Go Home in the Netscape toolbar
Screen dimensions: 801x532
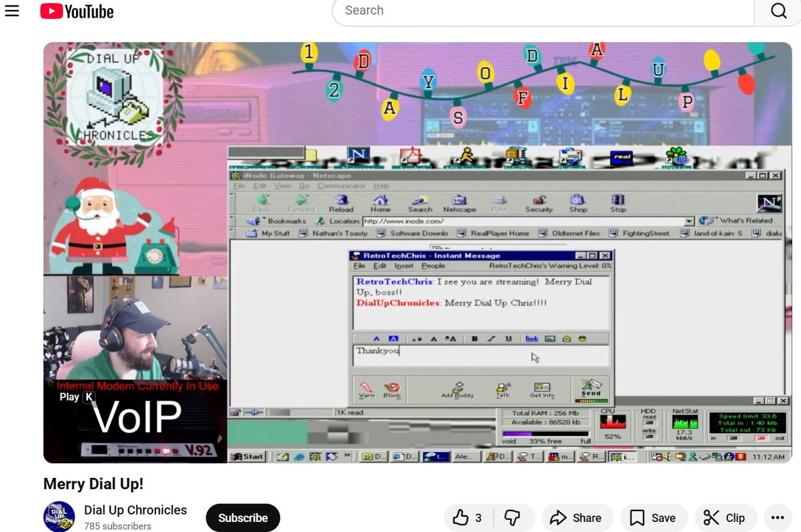[380, 203]
